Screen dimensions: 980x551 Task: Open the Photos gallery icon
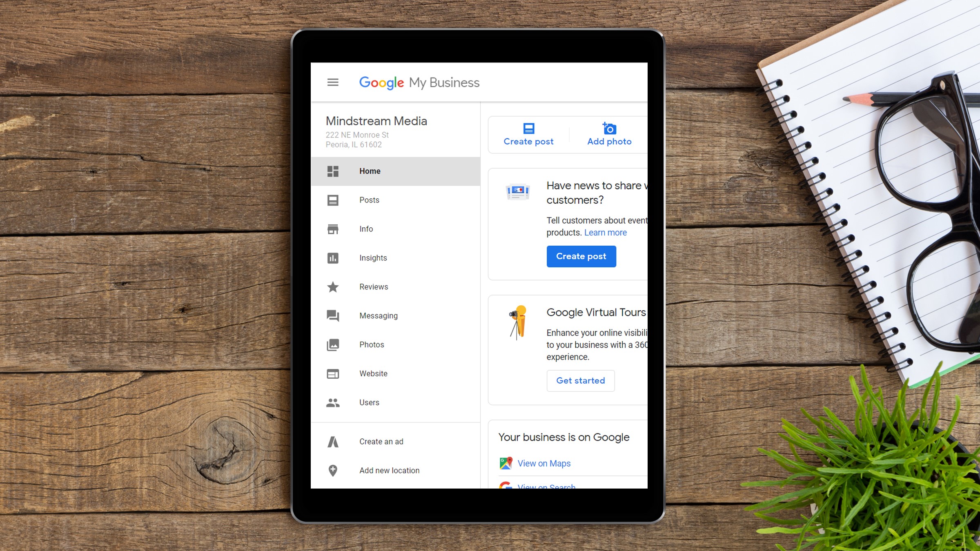pyautogui.click(x=333, y=344)
